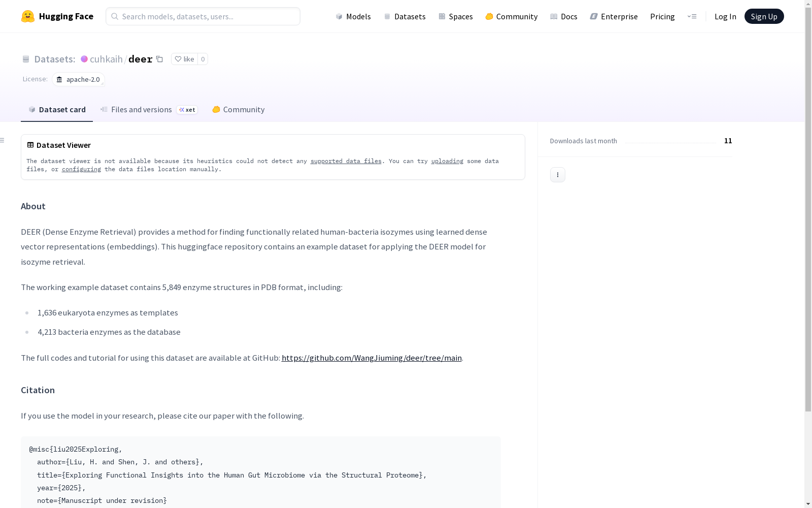The image size is (812, 508).
Task: Open the Docs navigation item
Action: 564,16
